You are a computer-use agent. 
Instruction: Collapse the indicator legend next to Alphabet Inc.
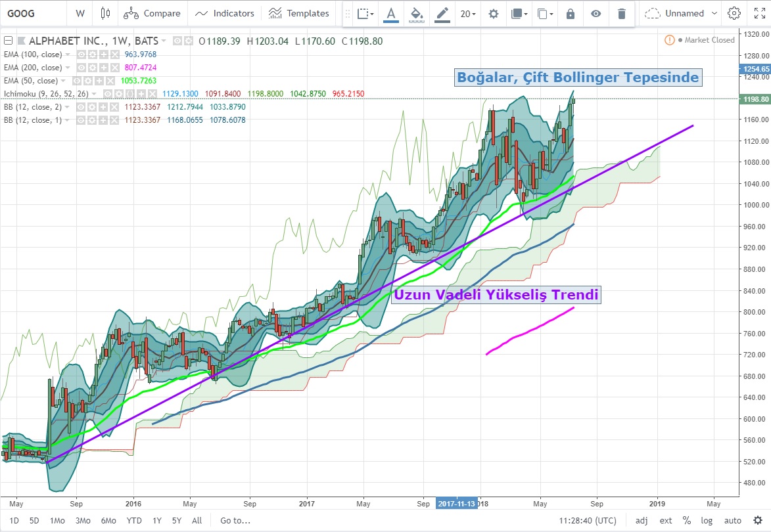pyautogui.click(x=8, y=41)
